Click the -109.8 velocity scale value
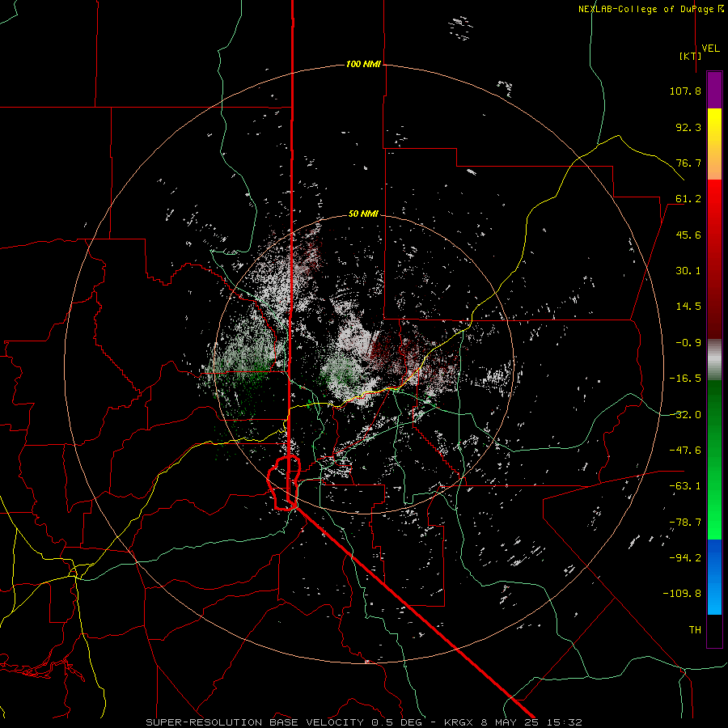728x728 pixels. (682, 594)
